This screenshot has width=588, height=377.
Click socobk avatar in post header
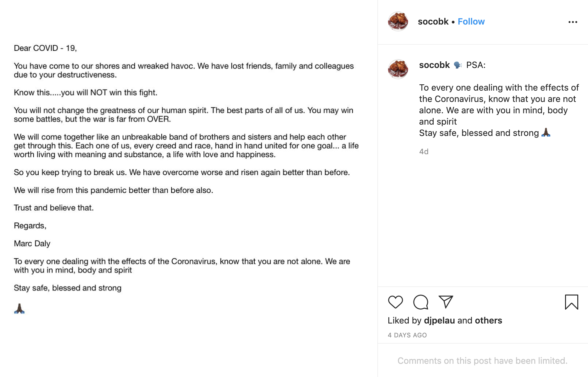[398, 21]
